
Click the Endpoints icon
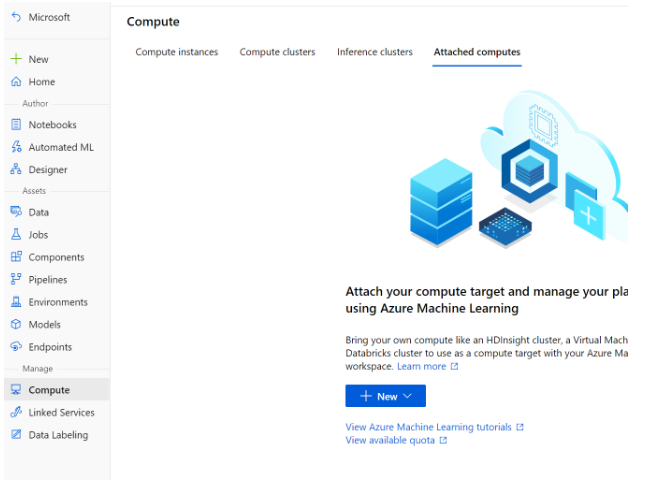16,347
